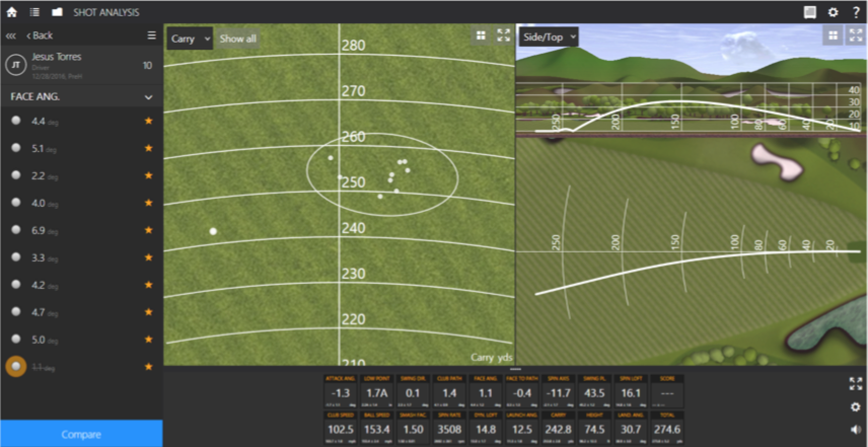
Task: Toggle favorite star for 4.4 deg shot
Action: [149, 121]
